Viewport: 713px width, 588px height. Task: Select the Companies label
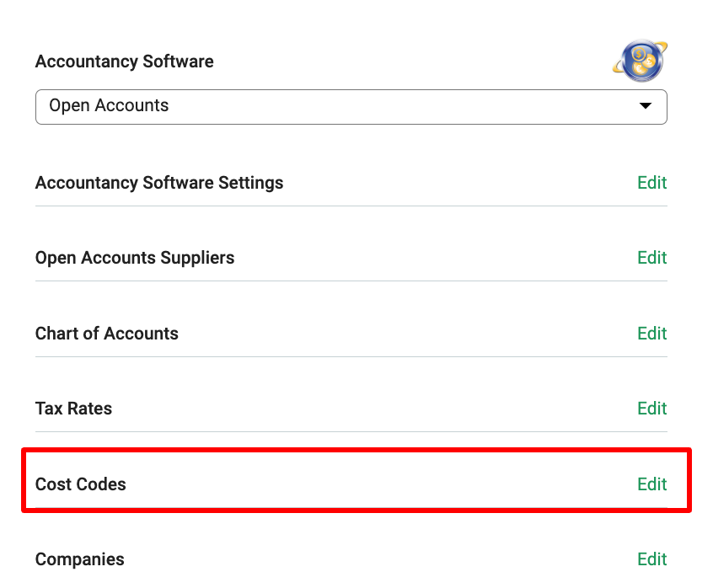coord(79,559)
